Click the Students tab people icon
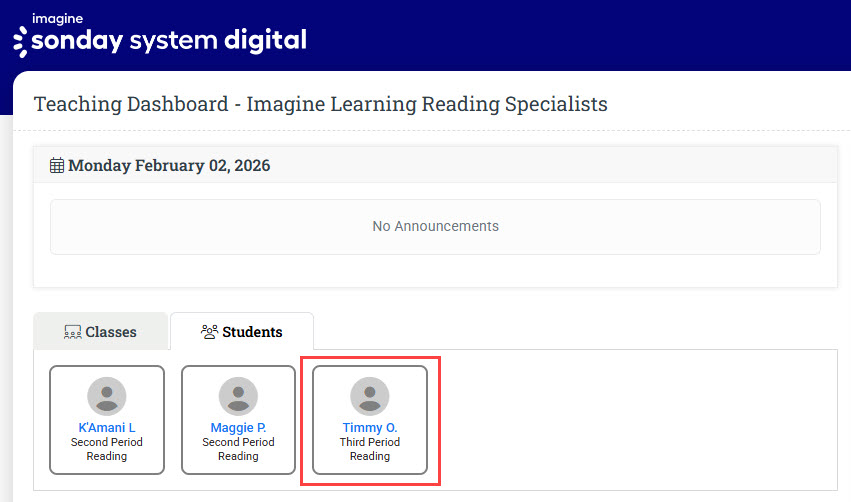This screenshot has width=851, height=502. pyautogui.click(x=209, y=331)
